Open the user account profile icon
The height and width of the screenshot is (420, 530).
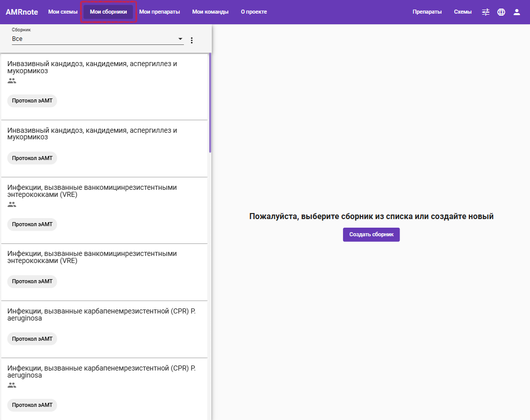tap(517, 12)
